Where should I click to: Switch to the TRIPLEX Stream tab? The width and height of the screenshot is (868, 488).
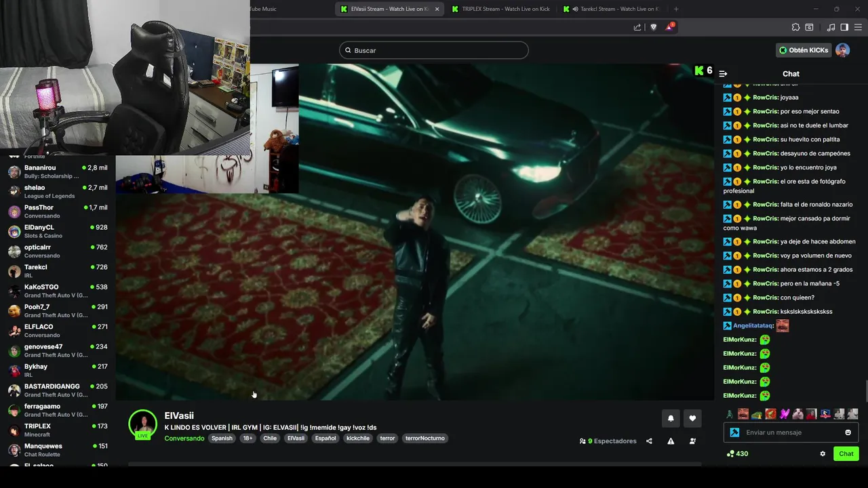[500, 9]
